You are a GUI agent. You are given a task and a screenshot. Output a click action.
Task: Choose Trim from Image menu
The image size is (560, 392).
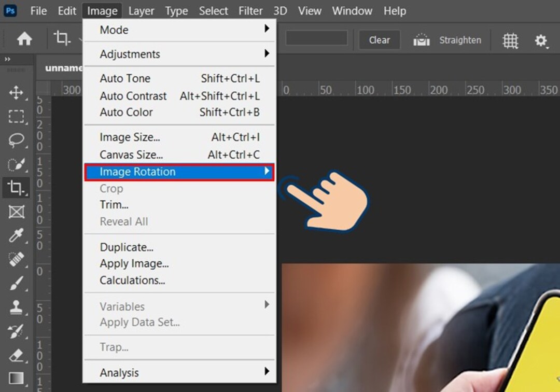tap(179, 205)
